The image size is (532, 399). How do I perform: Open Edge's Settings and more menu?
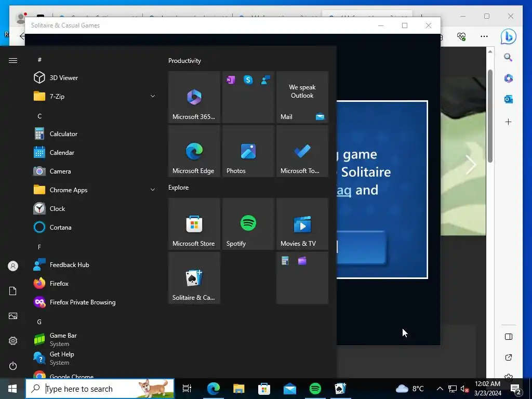484,36
